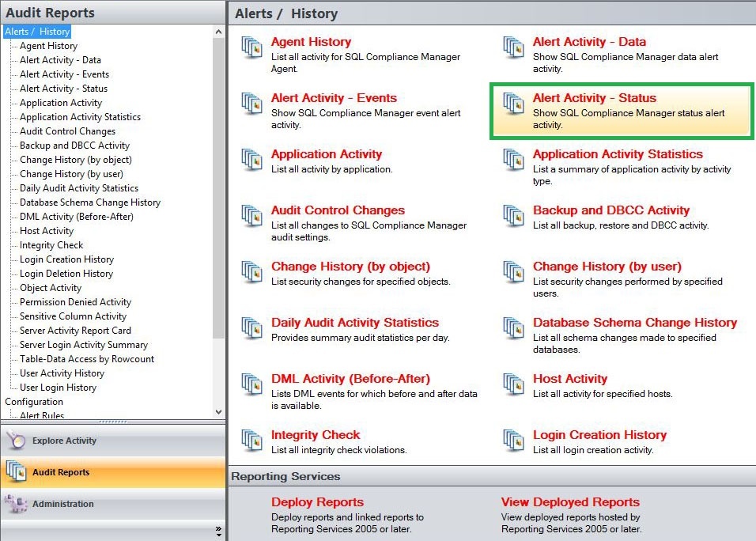Click the Host Activity report icon
Screen dimensions: 756x541
[x=513, y=384]
